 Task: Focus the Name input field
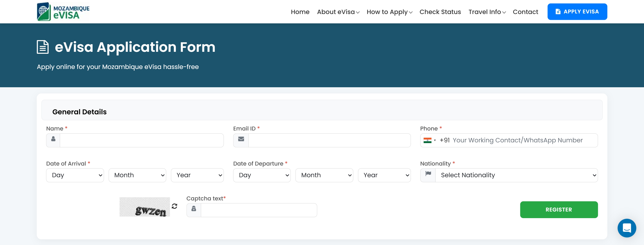pyautogui.click(x=141, y=140)
